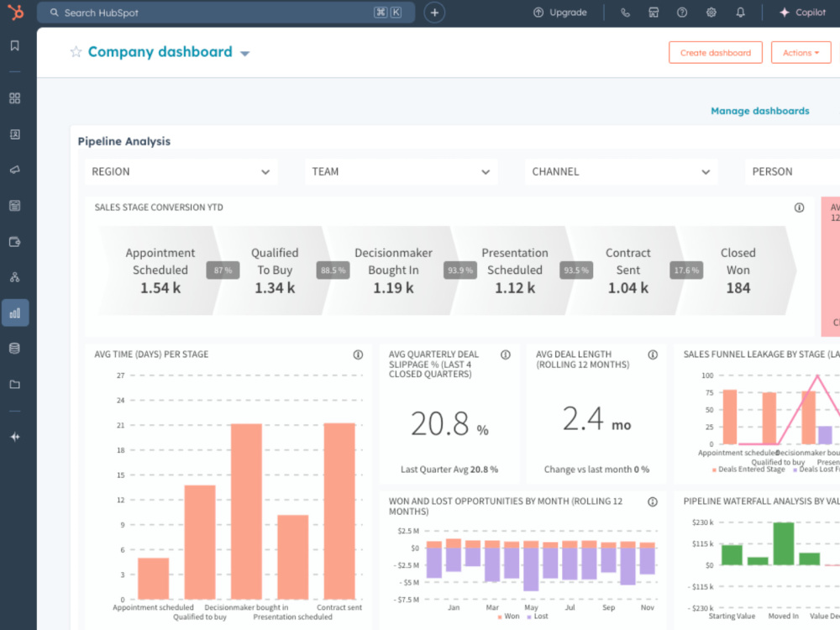Click Create dashboard button
This screenshot has width=840, height=630.
pos(715,52)
